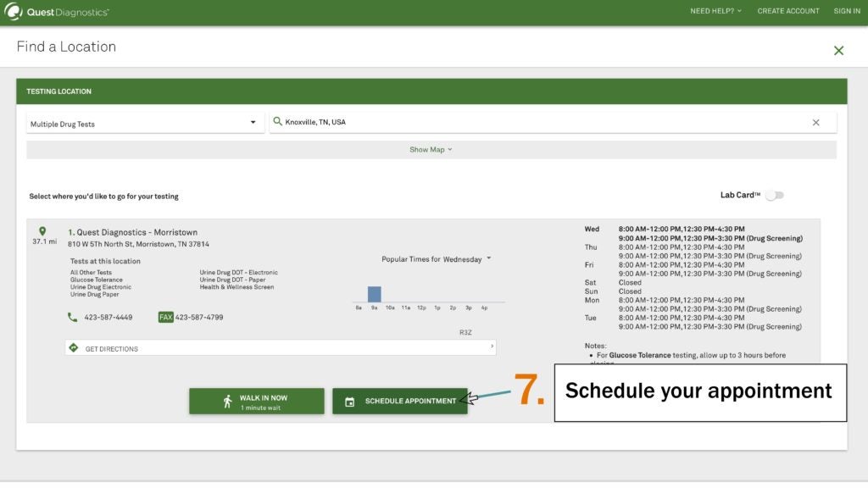Screen dimensions: 868x488
Task: Toggle the Lab Card switch
Action: 775,195
